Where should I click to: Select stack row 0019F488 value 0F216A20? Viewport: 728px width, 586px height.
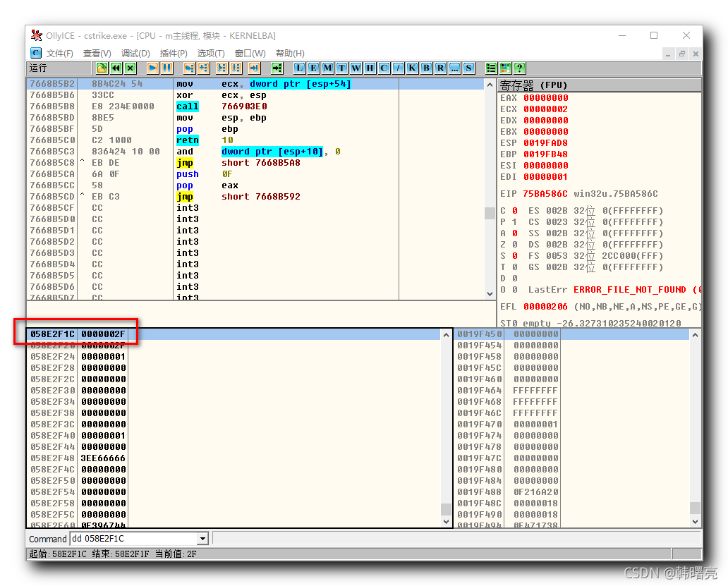tap(573, 492)
